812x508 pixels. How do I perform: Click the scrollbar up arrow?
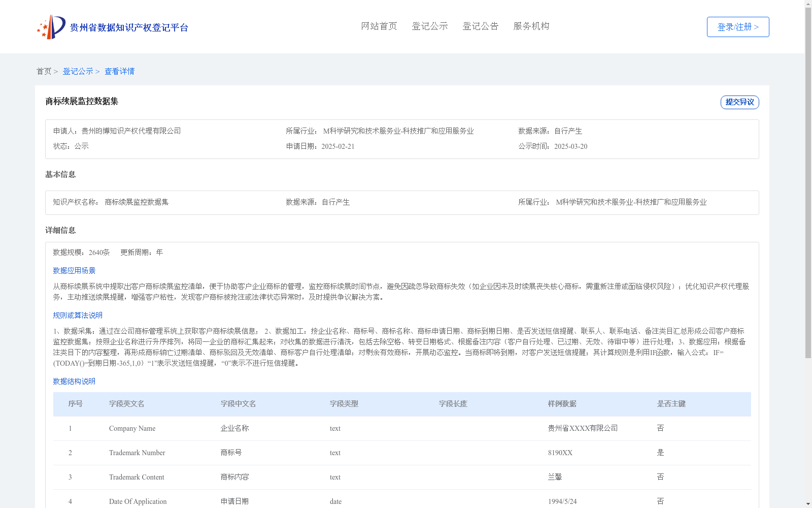tap(808, 4)
